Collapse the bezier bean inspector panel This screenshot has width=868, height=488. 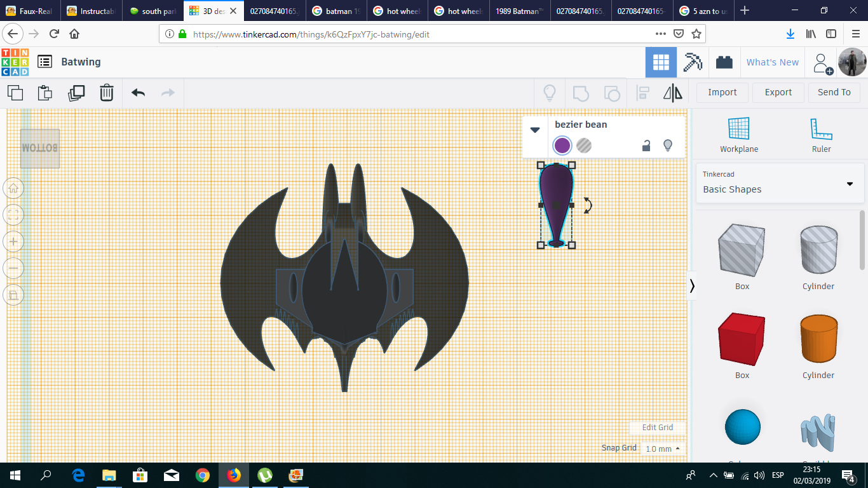click(x=535, y=130)
